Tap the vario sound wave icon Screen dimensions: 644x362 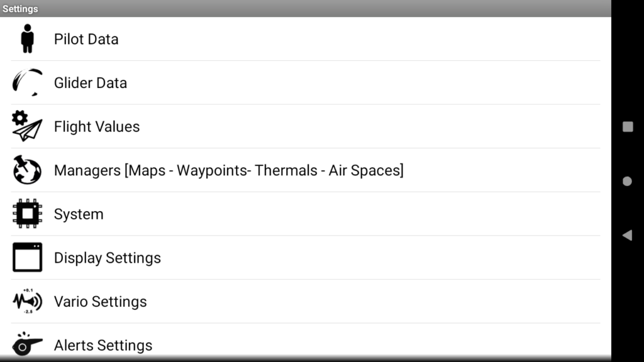click(x=27, y=301)
